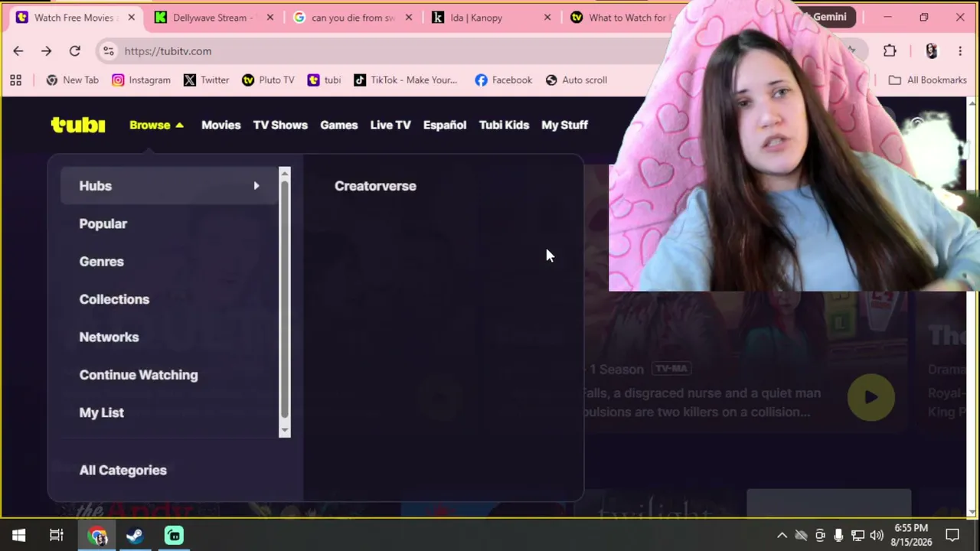Open the Auto scroll bookmark
The width and height of the screenshot is (980, 551).
pyautogui.click(x=577, y=80)
